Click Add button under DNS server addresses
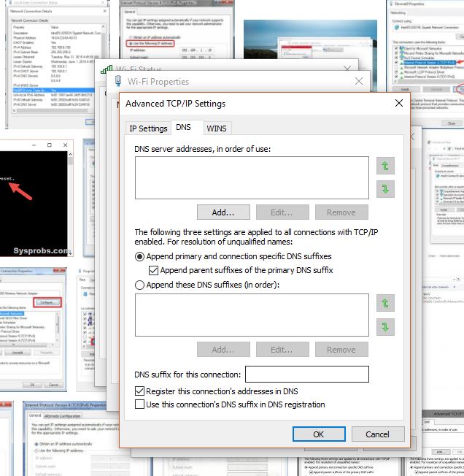This screenshot has height=476, width=464. pos(223,212)
